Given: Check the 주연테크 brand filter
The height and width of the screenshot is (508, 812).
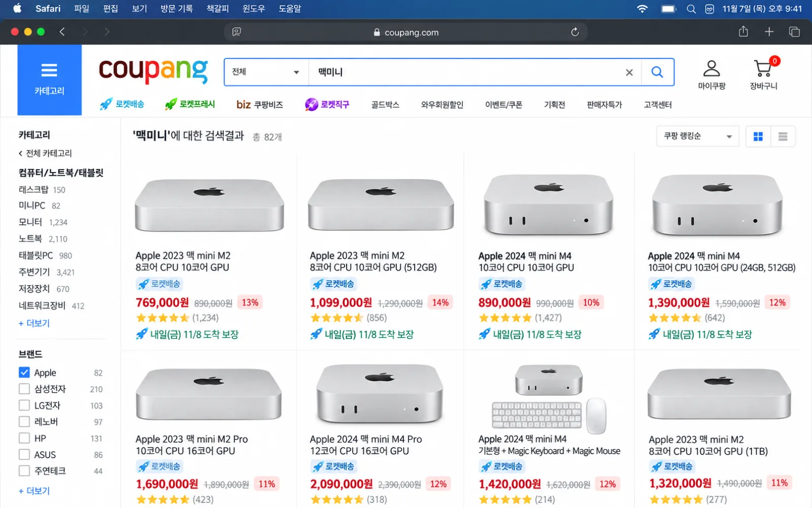Looking at the screenshot, I should point(24,471).
